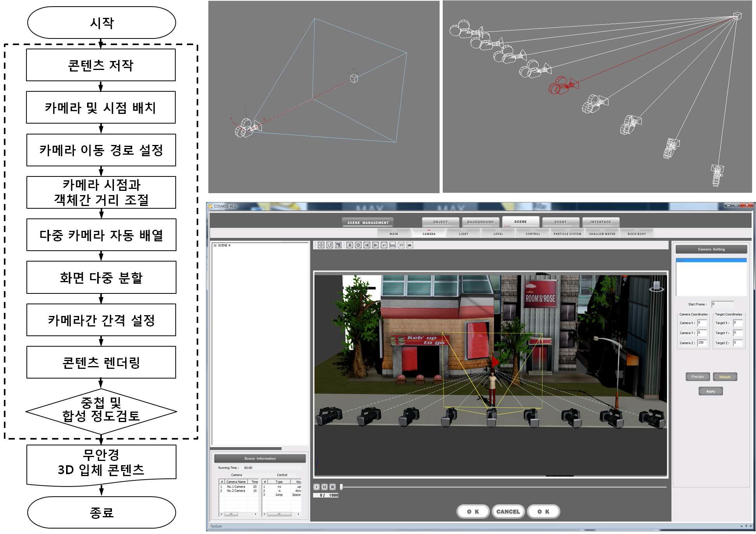Click the left arrow of Control table scrollbar
Image resolution: width=756 pixels, height=534 pixels.
click(x=265, y=514)
